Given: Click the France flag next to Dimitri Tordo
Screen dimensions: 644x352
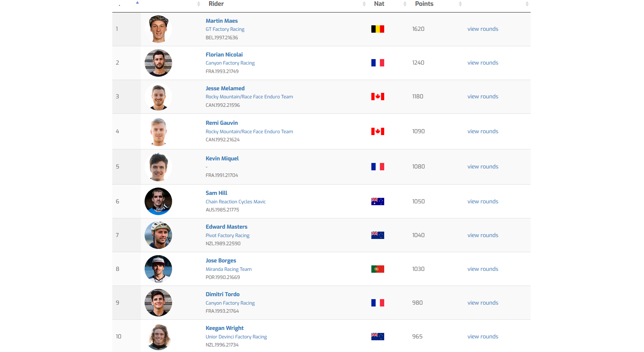Looking at the screenshot, I should tap(378, 303).
